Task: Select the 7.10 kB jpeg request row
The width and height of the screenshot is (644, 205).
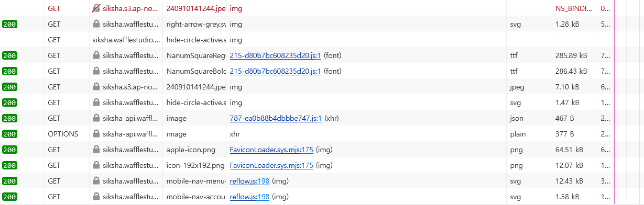Action: click(322, 87)
